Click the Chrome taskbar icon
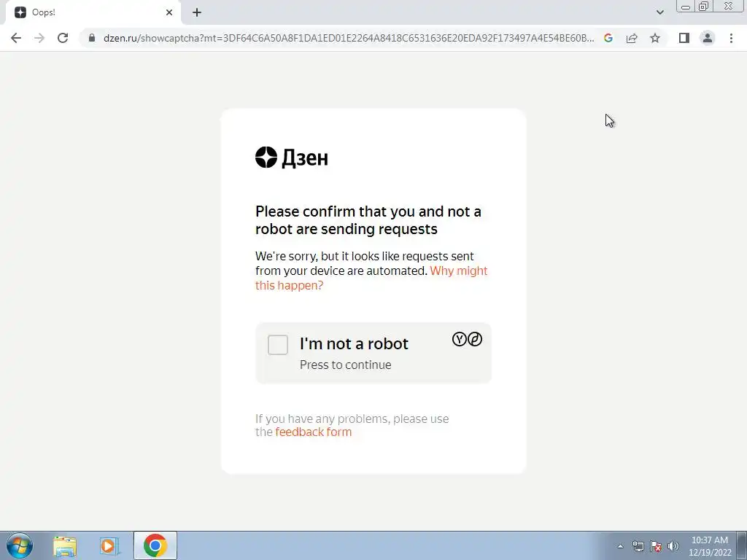Screen dimensions: 747x560 155,545
